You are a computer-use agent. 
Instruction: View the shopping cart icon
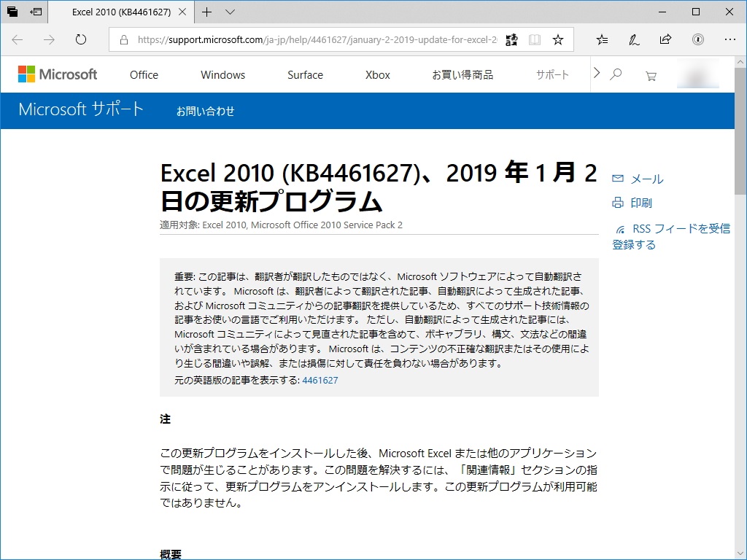pos(651,75)
